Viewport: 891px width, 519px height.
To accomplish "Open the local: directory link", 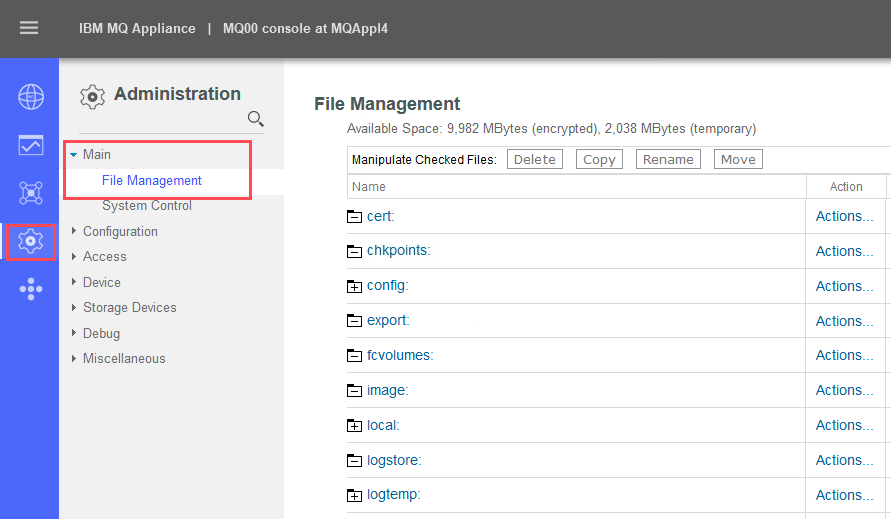I will (383, 425).
